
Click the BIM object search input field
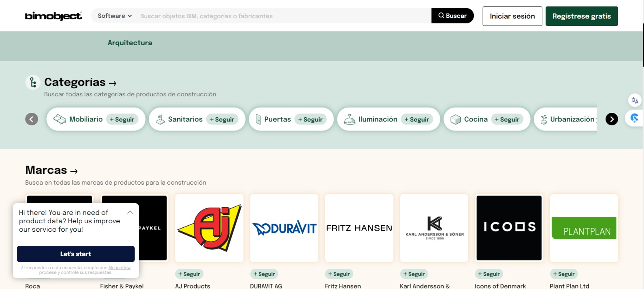(x=282, y=16)
